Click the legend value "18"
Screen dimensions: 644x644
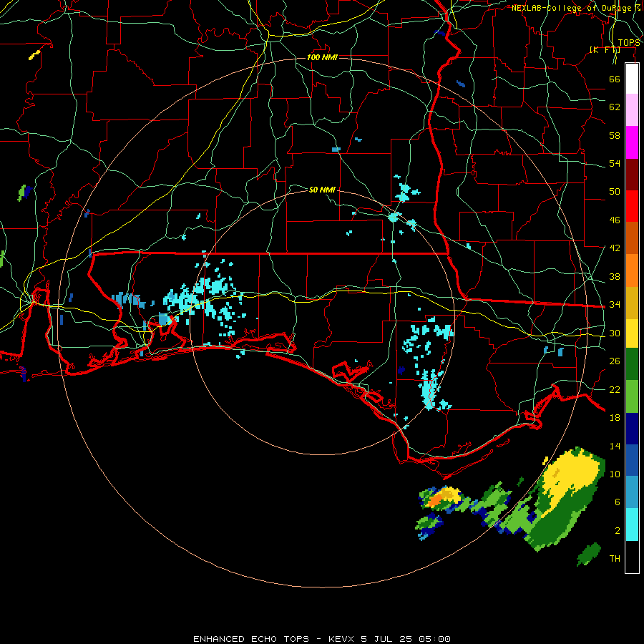coord(615,418)
